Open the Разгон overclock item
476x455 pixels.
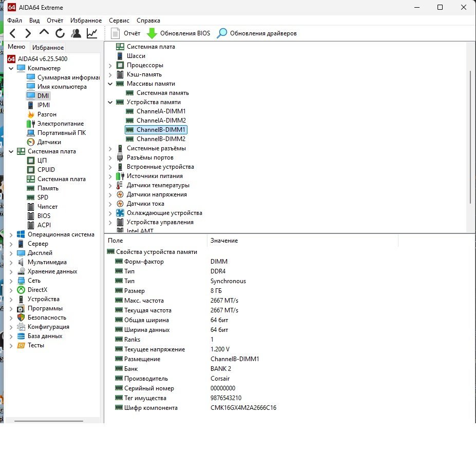(x=47, y=114)
